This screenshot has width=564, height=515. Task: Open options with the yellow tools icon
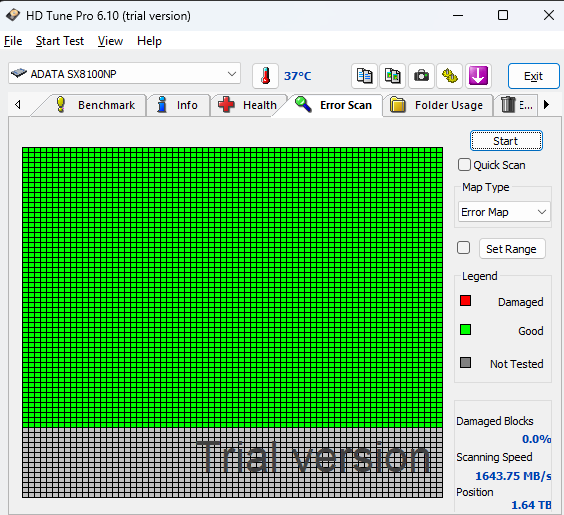point(450,76)
